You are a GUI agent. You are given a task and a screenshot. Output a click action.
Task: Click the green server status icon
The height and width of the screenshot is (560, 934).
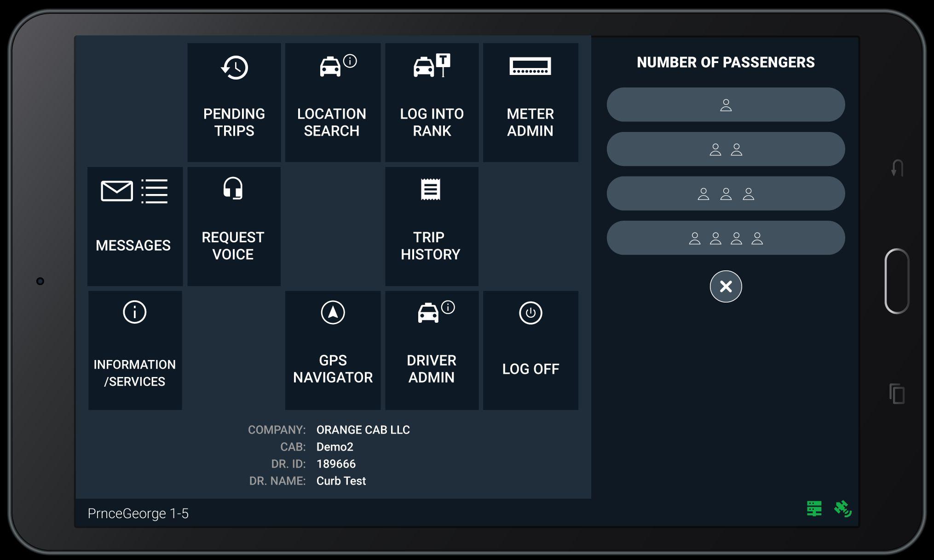pos(814,509)
